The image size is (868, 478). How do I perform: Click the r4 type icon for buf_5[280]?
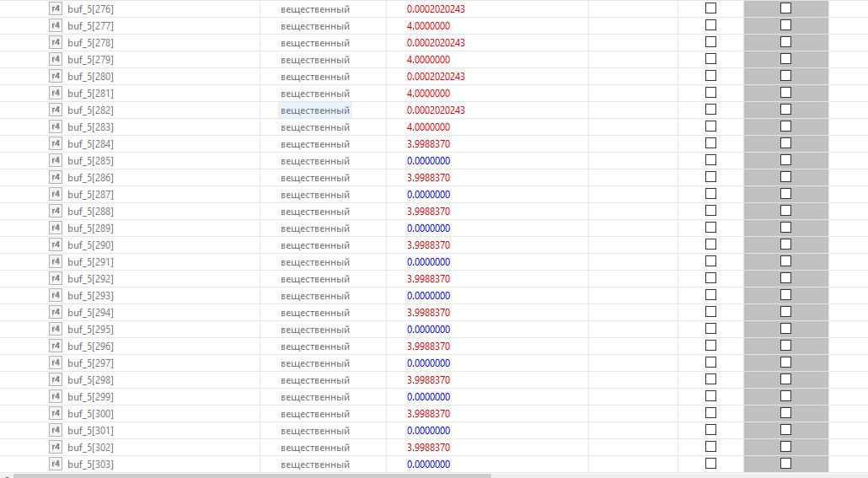point(56,76)
